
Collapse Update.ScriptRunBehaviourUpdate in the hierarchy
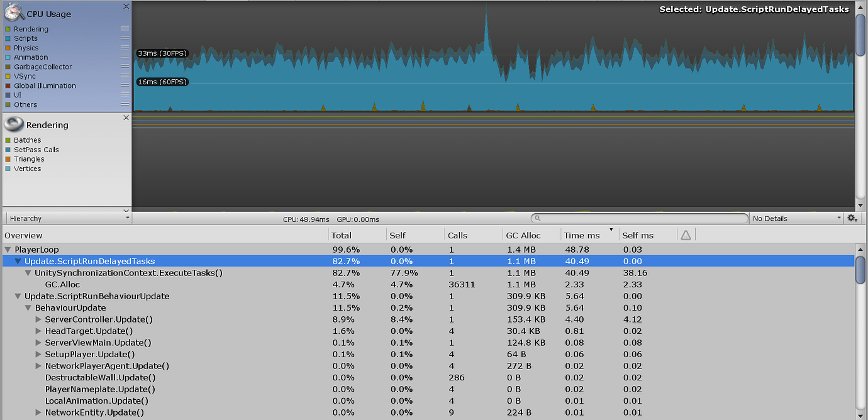tap(18, 296)
